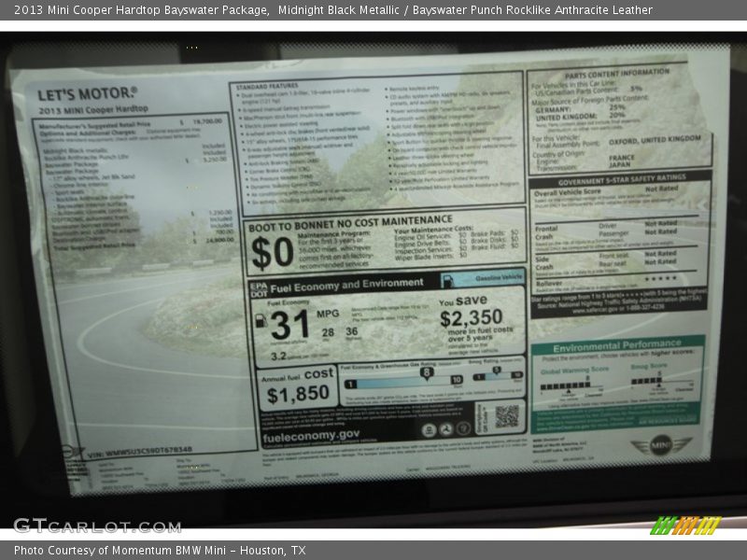Click the Photo Courtesy of Momentum BMW caption
Screen dimensions: 747x560
click(160, 551)
